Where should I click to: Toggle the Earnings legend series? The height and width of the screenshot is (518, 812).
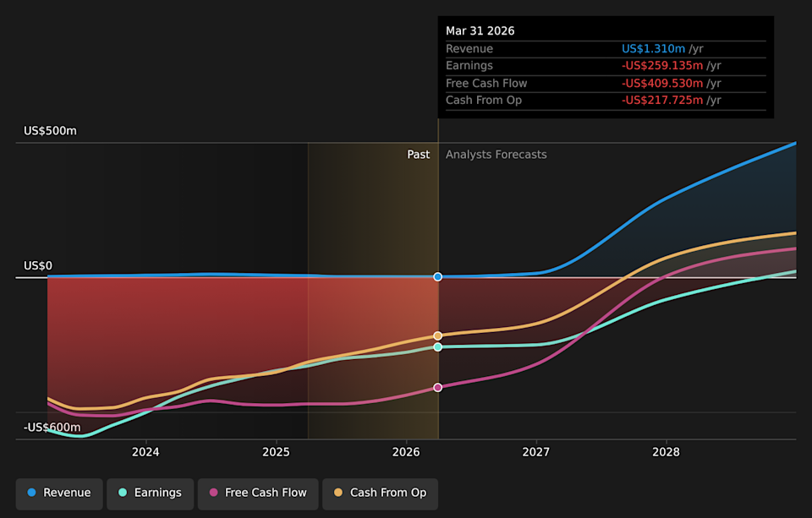click(151, 493)
